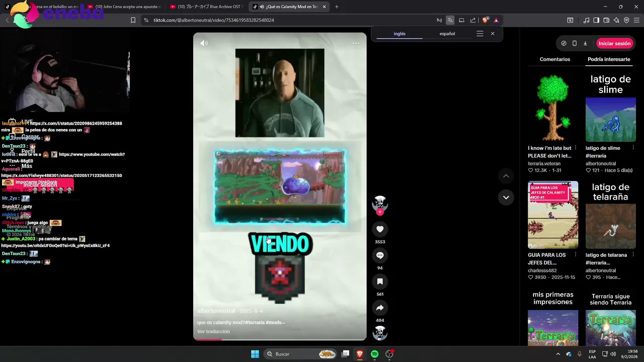Open the latigo de telaraña video thumbnail

[x=610, y=215]
